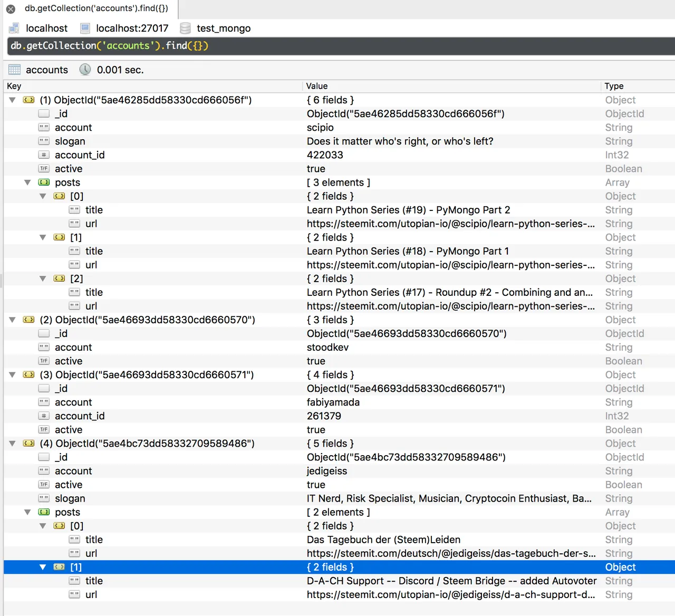Image resolution: width=675 pixels, height=616 pixels.
Task: Click boolean icon in stoodkev's active row
Action: click(x=44, y=361)
